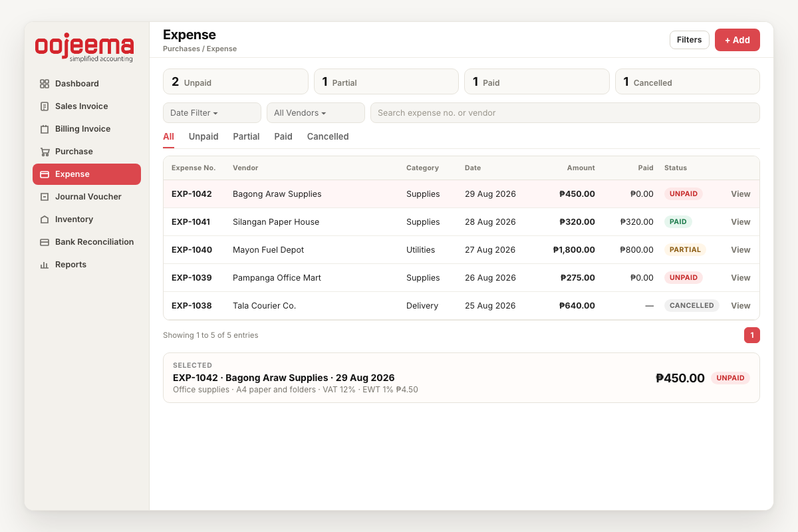Open the Date Filter dropdown

point(212,113)
